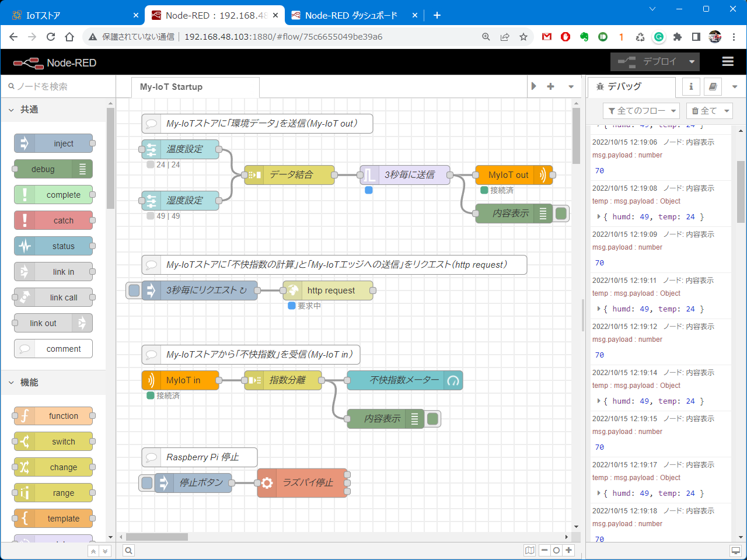The image size is (747, 560).
Task: Select the 温度設定 node
Action: point(180,149)
